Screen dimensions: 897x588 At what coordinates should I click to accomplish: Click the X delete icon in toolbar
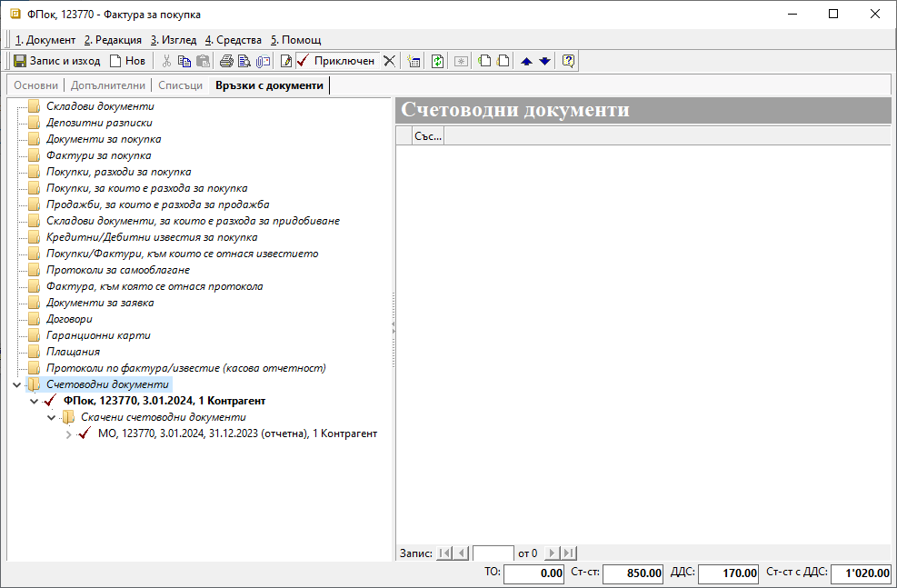389,61
